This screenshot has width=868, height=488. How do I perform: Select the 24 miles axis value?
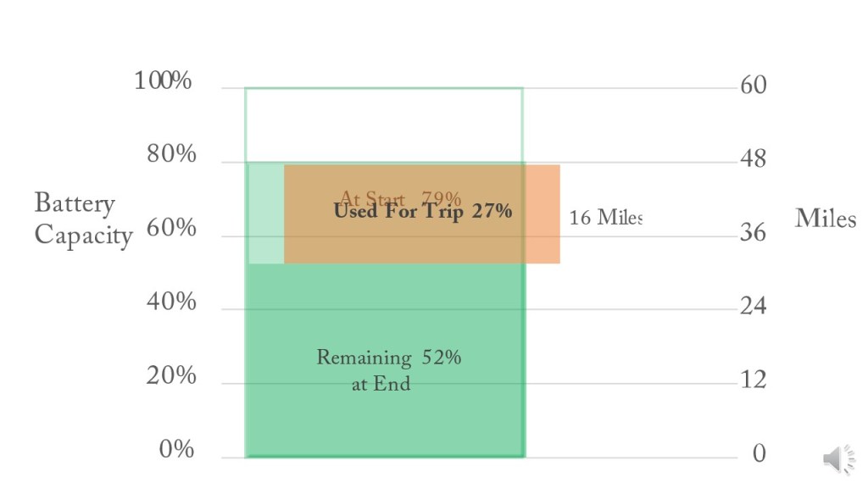tap(753, 306)
